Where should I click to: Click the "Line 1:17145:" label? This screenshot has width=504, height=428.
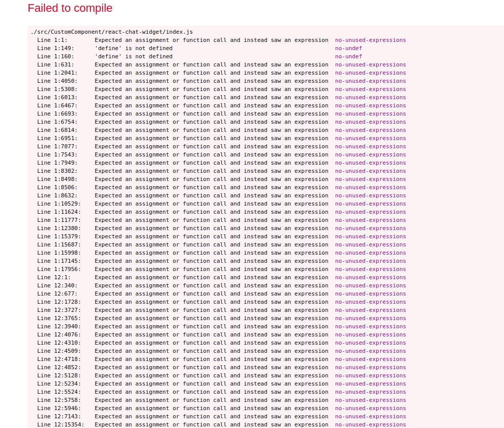point(59,261)
